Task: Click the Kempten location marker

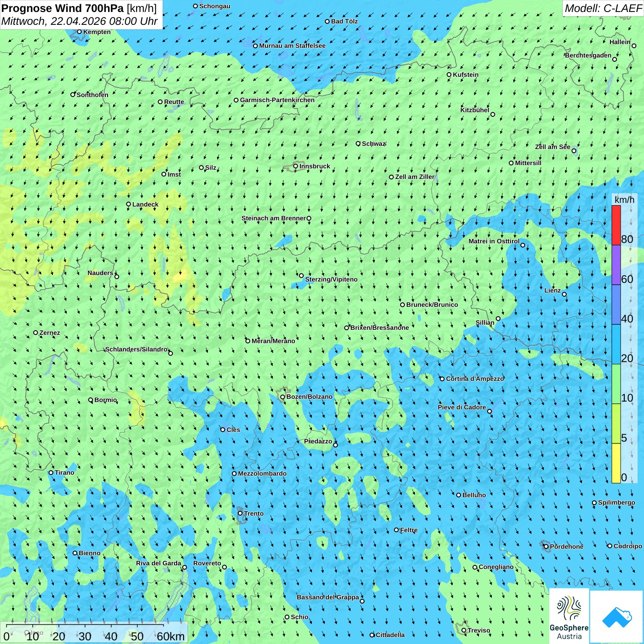Action: coord(79,32)
